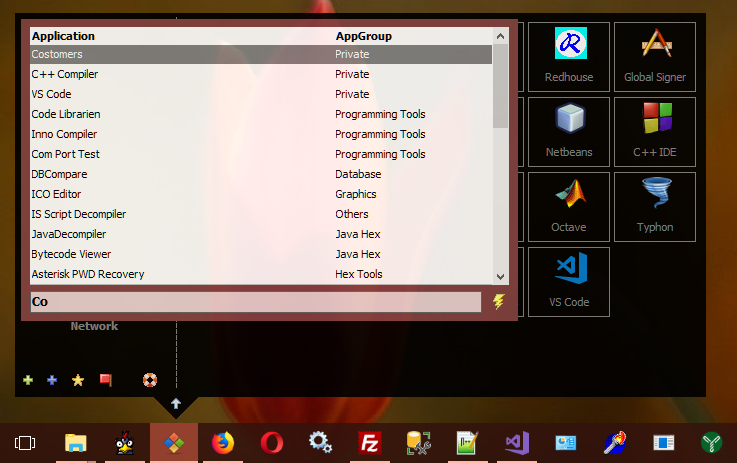Click the Hex Tools group cell
Screen dimensions: 737x463
[359, 274]
